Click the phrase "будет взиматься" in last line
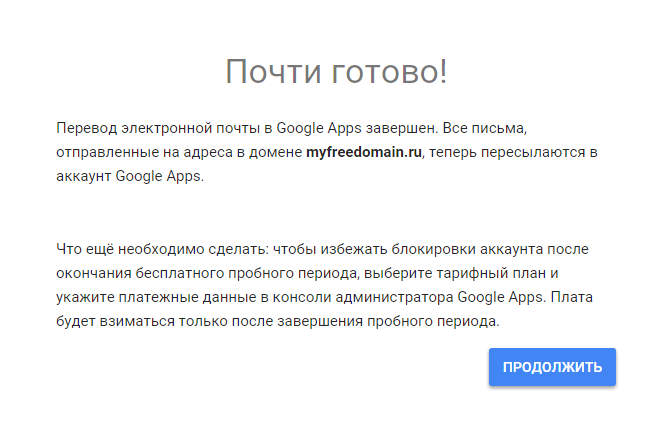Screen dimensions: 663x434 (x=110, y=321)
